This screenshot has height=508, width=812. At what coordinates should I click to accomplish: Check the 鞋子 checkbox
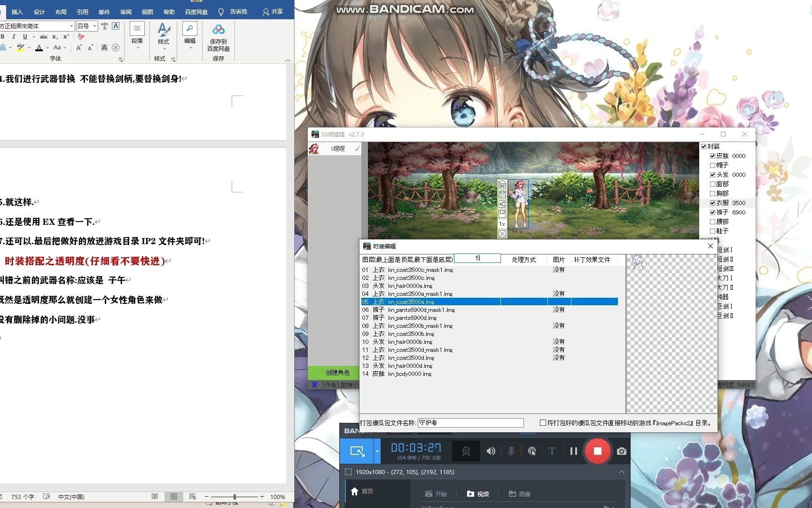click(x=712, y=231)
